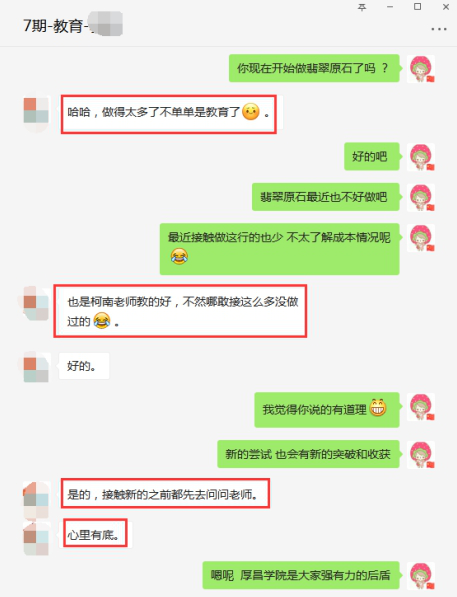Open the three-dot chat options menu
Image resolution: width=457 pixels, height=597 pixels.
coord(439,29)
